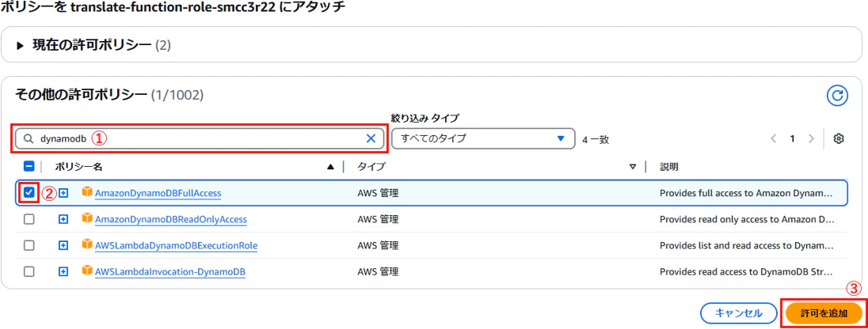Open AWSLambdaInvocation-DynamoDB policy link

[170, 272]
